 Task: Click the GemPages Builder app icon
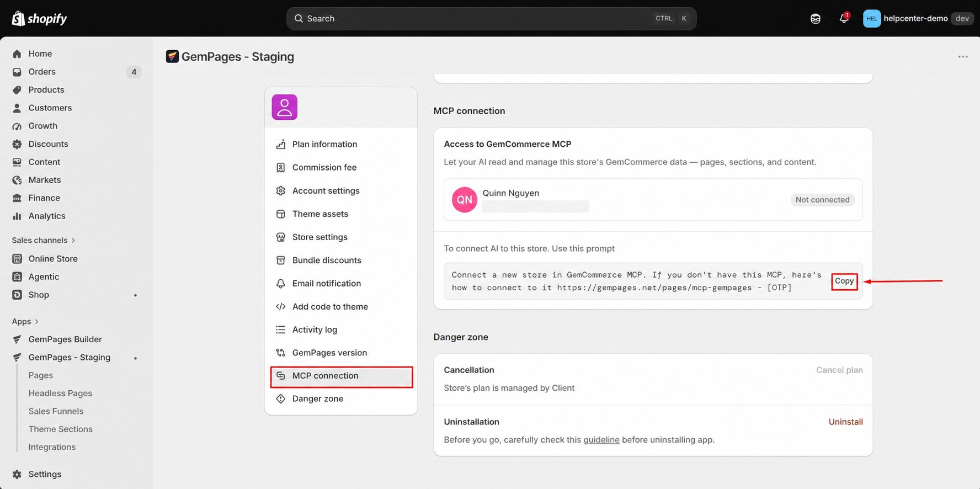point(17,339)
